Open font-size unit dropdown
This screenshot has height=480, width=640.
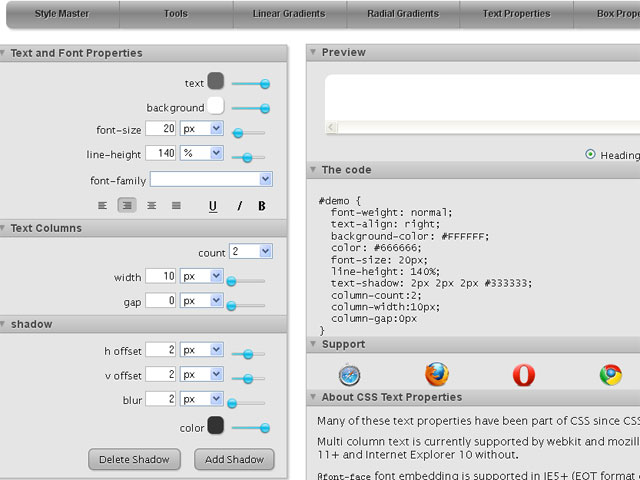click(202, 129)
